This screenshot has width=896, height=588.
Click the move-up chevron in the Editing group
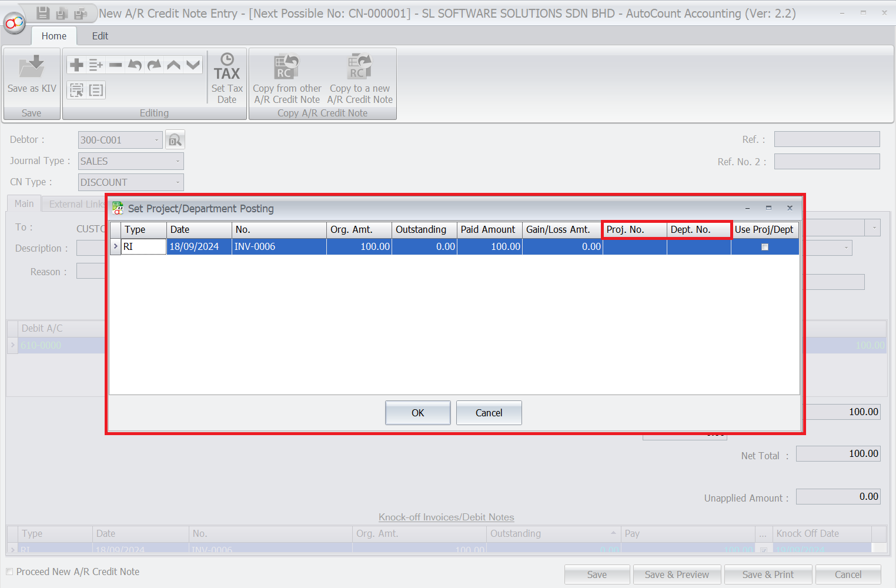[173, 65]
